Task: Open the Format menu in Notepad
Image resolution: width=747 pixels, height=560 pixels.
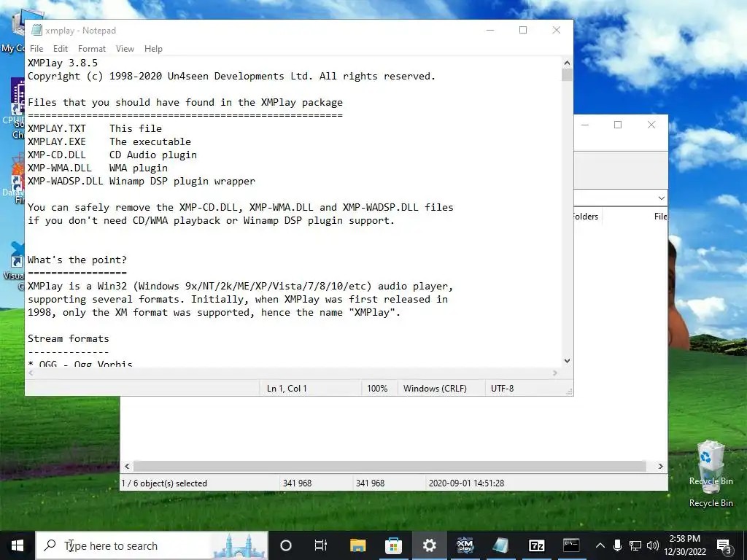Action: click(91, 49)
